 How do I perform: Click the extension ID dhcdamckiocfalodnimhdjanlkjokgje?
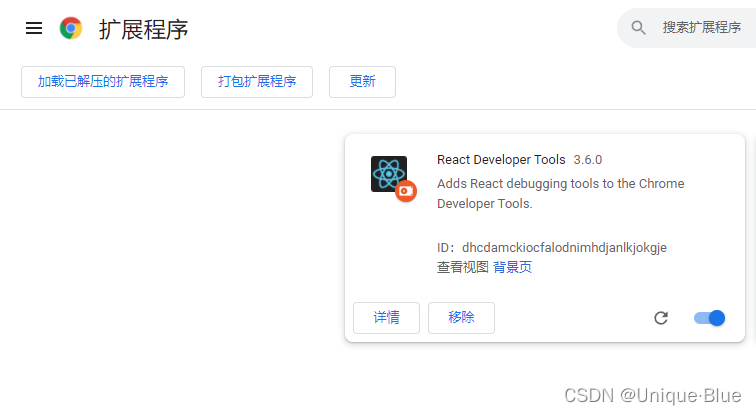point(564,247)
